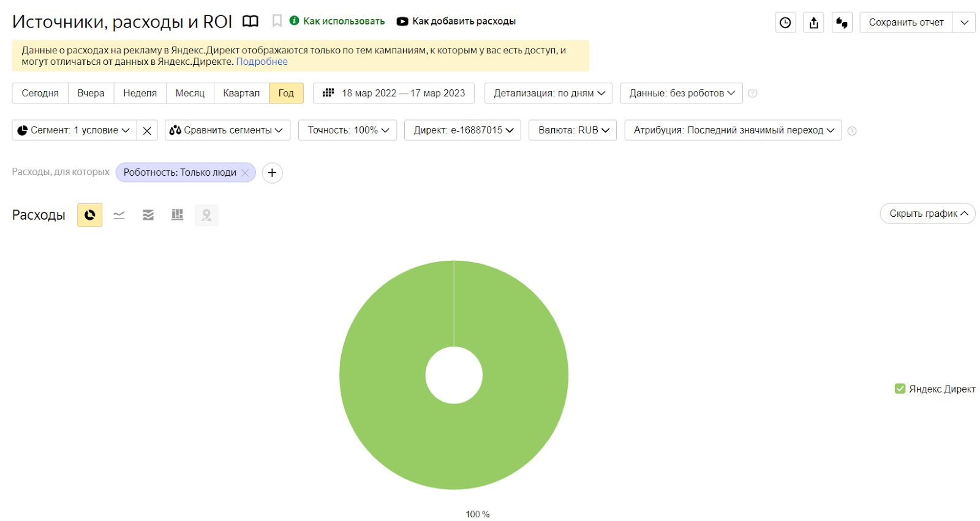Open the 'Валюта: RUB' dropdown
The width and height of the screenshot is (980, 521).
click(573, 130)
